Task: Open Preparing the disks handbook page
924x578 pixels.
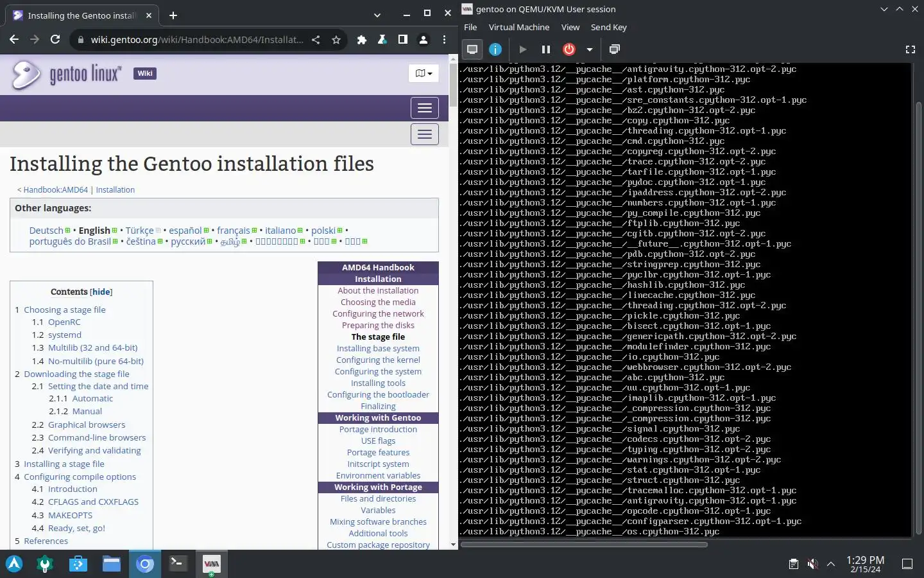Action: point(378,326)
